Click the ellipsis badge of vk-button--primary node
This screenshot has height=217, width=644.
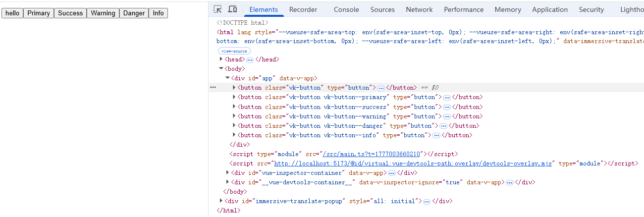coord(447,98)
